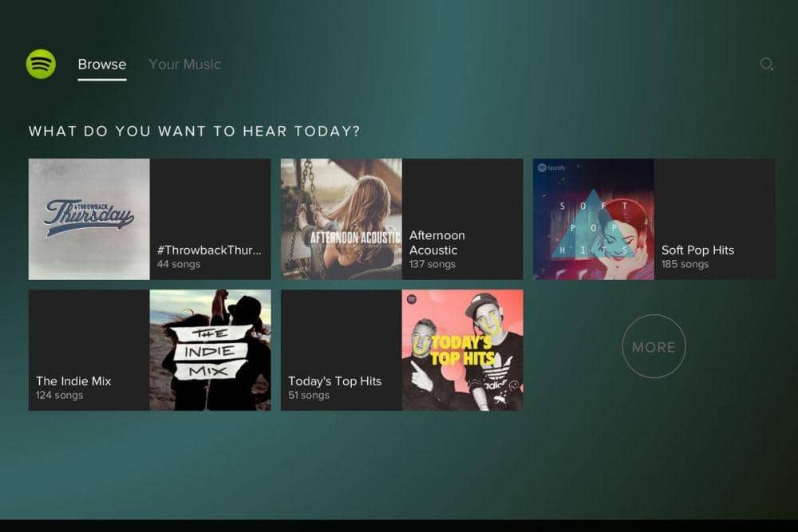Open search with the magnifier icon
Screen dimensions: 798x532
(x=766, y=65)
